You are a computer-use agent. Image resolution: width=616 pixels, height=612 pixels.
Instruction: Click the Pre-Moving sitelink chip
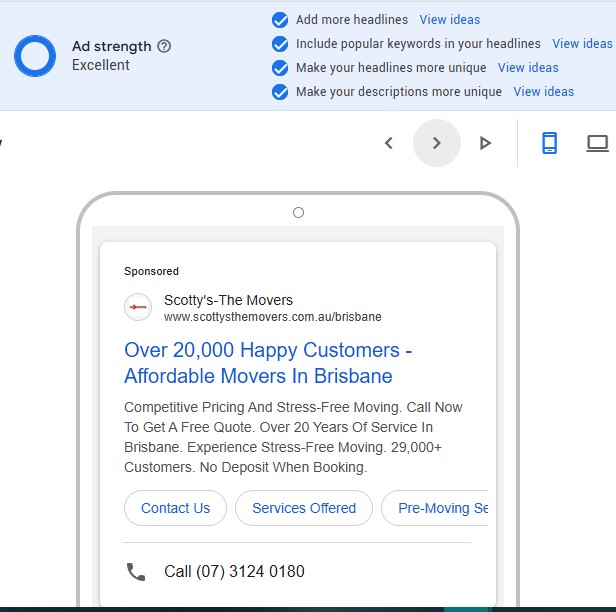[434, 508]
